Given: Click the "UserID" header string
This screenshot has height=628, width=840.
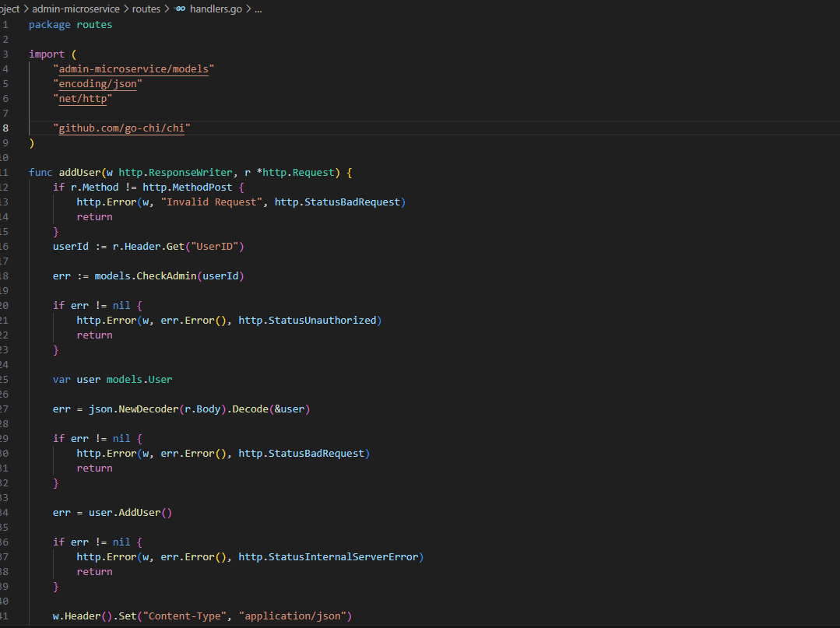Looking at the screenshot, I should 215,246.
